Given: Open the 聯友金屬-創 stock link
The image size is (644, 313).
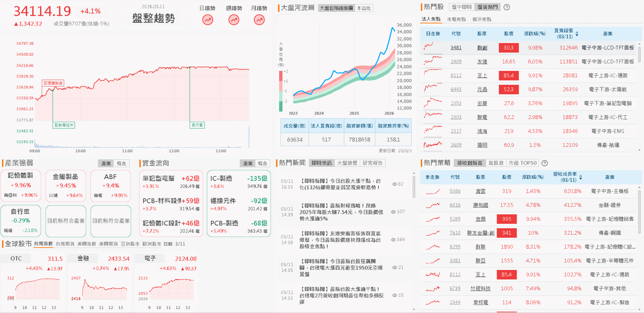Looking at the screenshot, I should (481, 233).
